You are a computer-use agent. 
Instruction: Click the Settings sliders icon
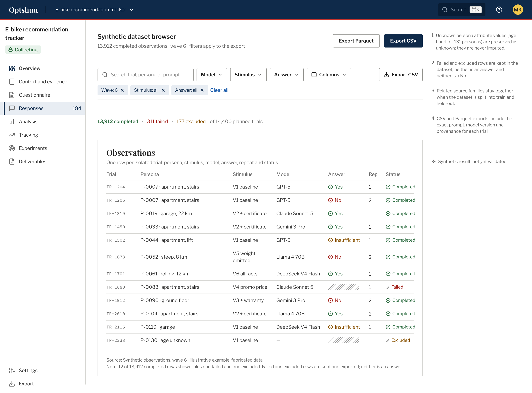coord(12,371)
